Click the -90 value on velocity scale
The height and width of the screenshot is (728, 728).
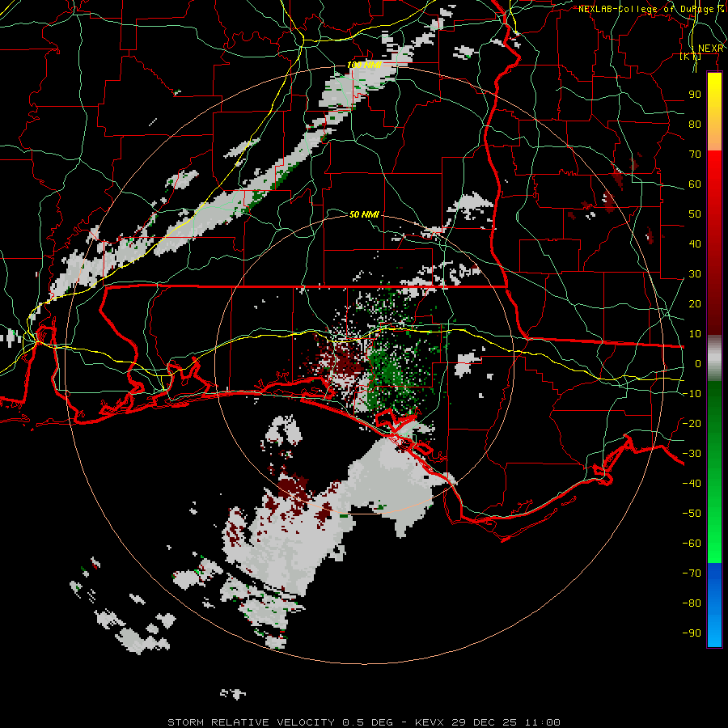coord(692,633)
